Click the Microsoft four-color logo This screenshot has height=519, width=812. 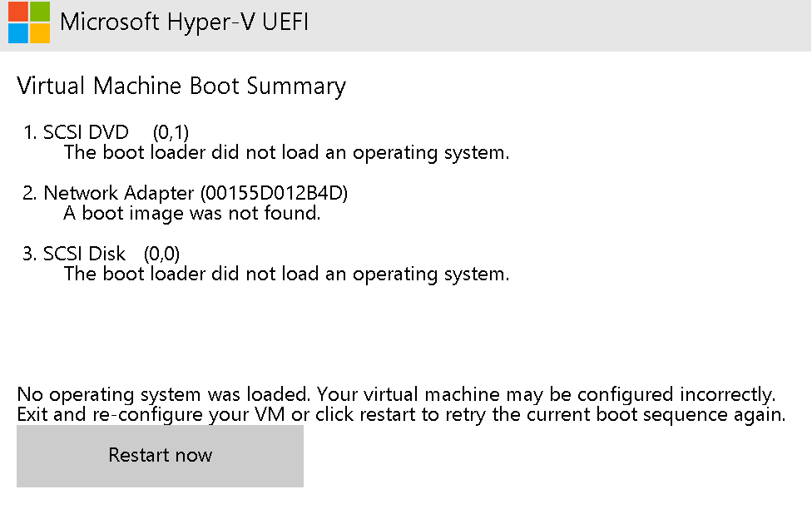pos(29,22)
